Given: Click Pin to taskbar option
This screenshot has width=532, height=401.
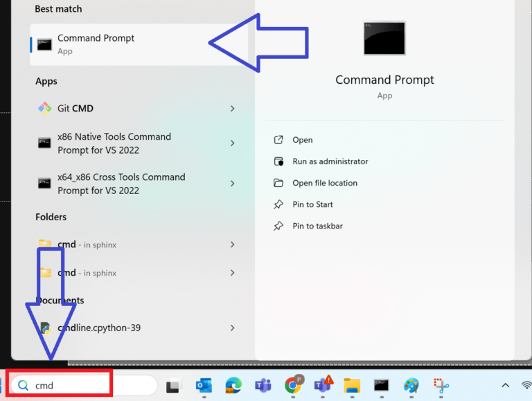Looking at the screenshot, I should click(317, 226).
